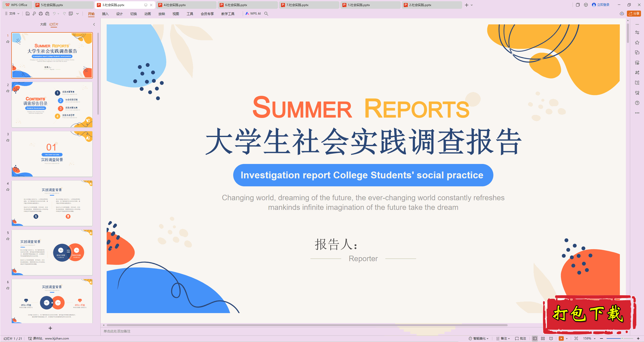The image size is (644, 342).
Task: Open slideshow options dropdown arrow
Action: [x=567, y=338]
